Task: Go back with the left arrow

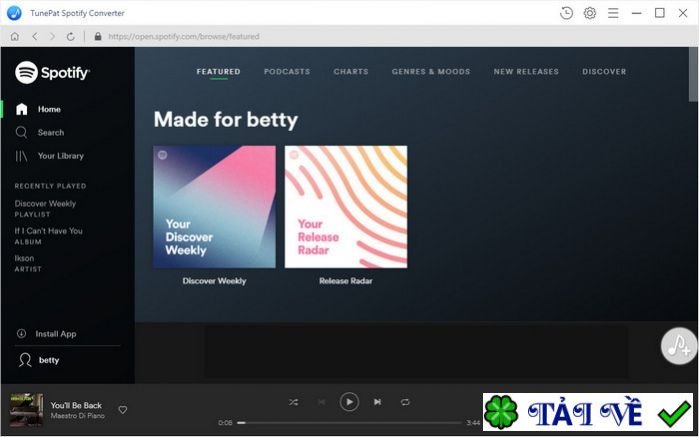Action: (x=35, y=37)
